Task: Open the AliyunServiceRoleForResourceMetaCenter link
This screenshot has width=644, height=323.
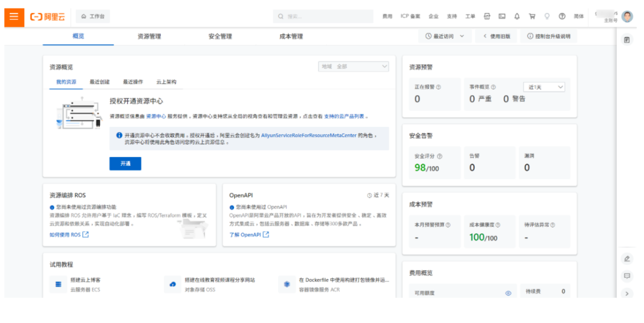Action: [309, 135]
